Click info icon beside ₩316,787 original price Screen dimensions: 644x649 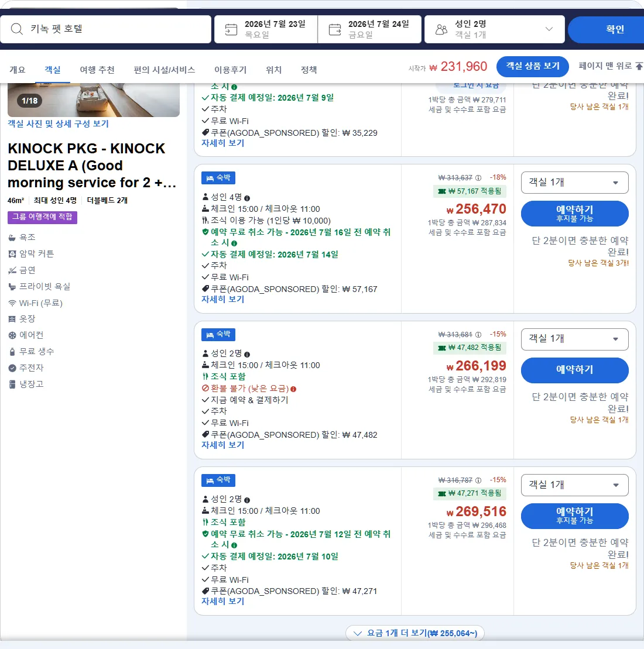(x=478, y=480)
